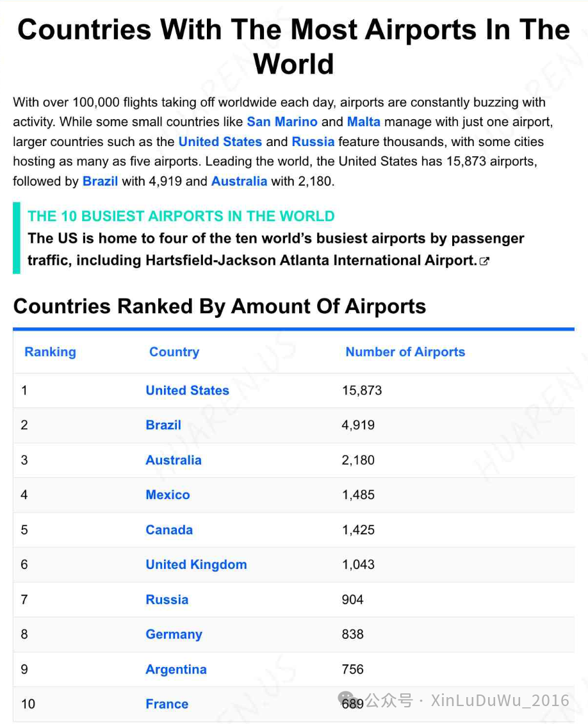Open The 10 Busiest Airports in the World heading
This screenshot has height=724, width=588.
tap(181, 216)
